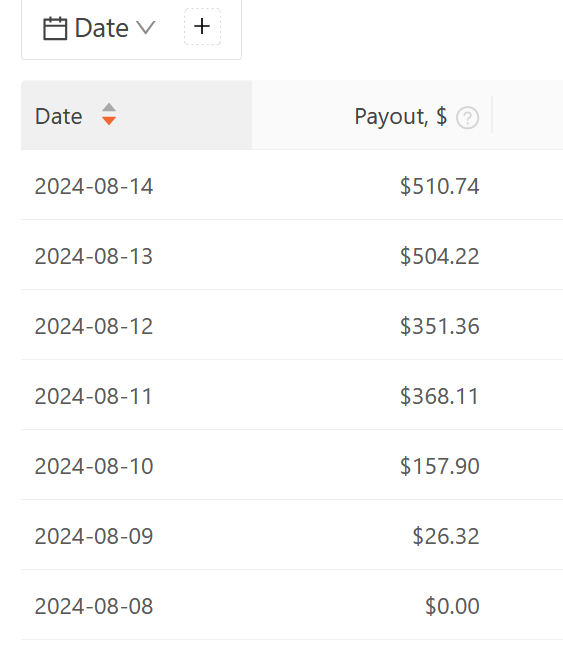Click the $510.74 payout value

439,186
